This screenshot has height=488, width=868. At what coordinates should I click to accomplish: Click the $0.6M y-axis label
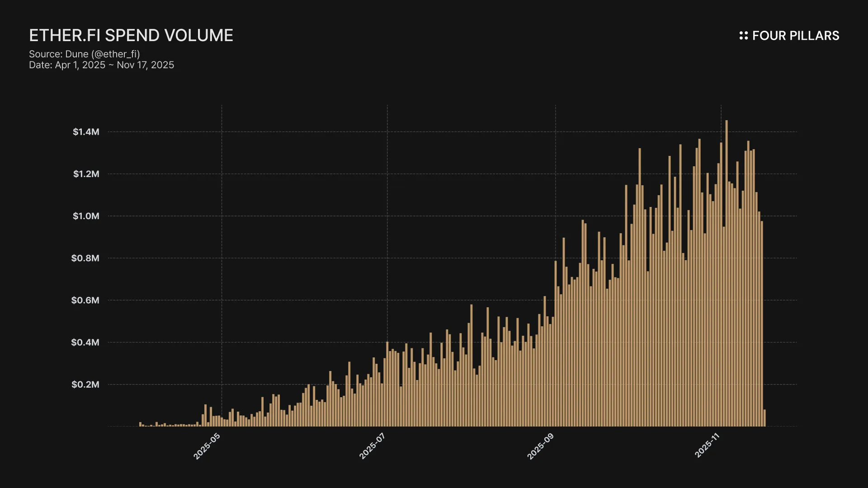tap(85, 300)
